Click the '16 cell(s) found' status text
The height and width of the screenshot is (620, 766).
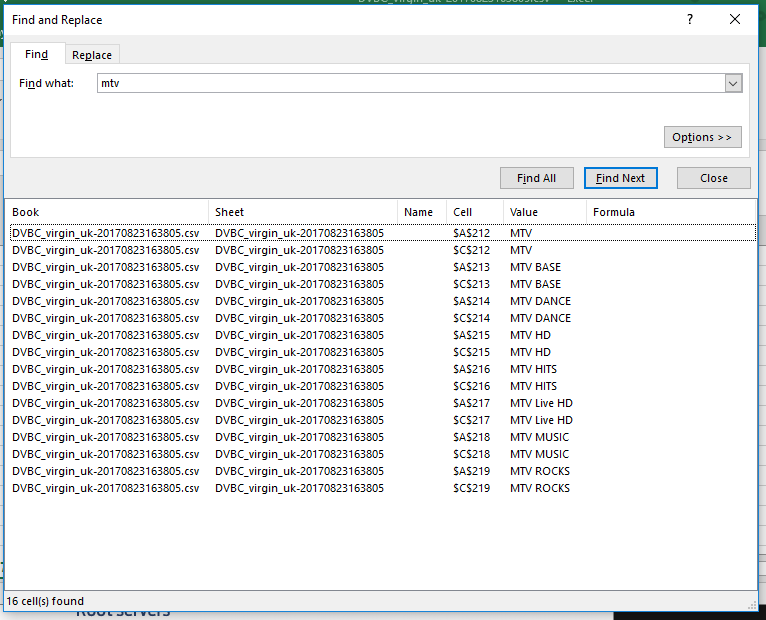(x=45, y=601)
